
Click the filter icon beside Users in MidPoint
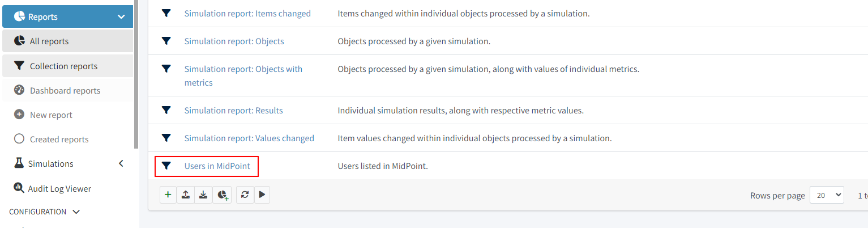tap(166, 166)
